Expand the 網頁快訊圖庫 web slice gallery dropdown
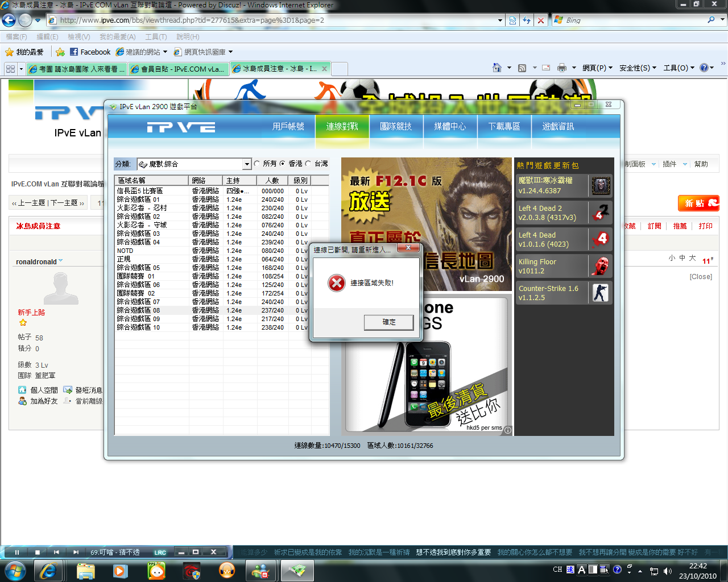The image size is (728, 582). (230, 52)
